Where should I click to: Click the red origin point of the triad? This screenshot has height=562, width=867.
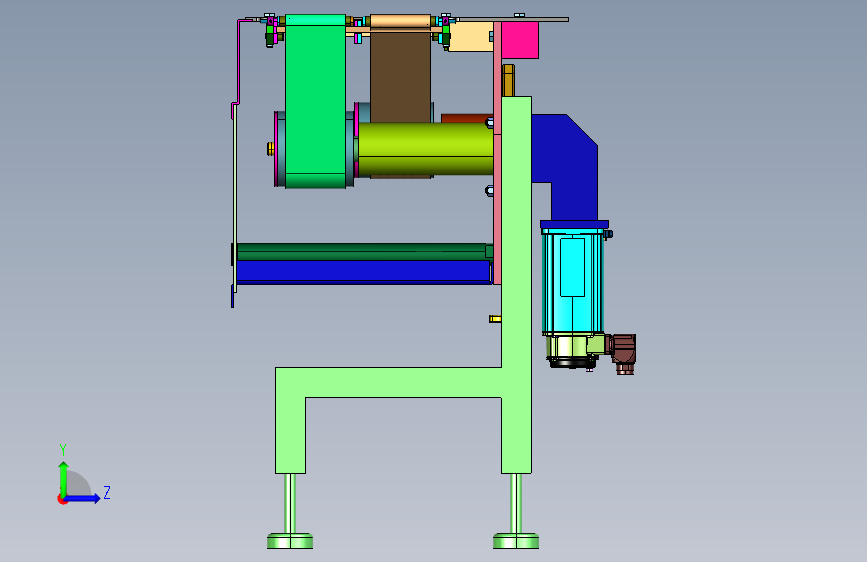(61, 500)
